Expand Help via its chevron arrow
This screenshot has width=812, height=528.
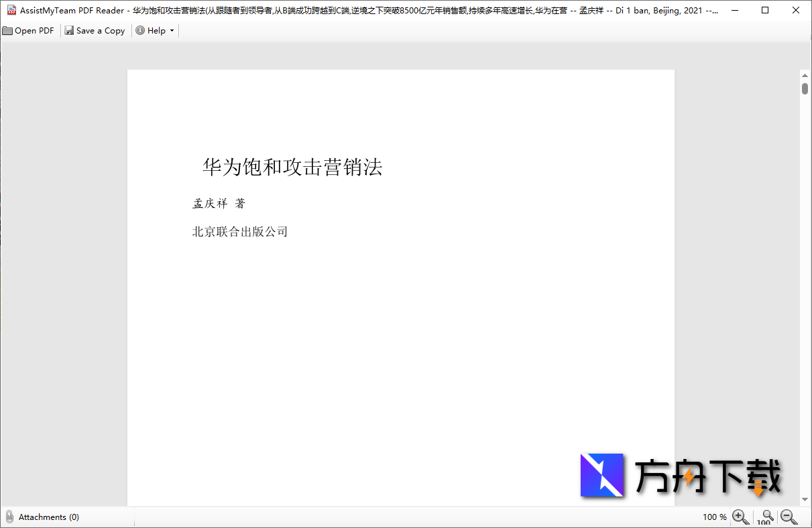172,30
